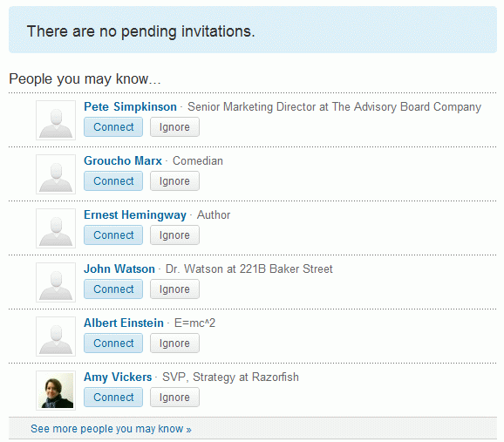This screenshot has height=442, width=504.
Task: Connect with Groucho Marx
Action: pos(113,181)
